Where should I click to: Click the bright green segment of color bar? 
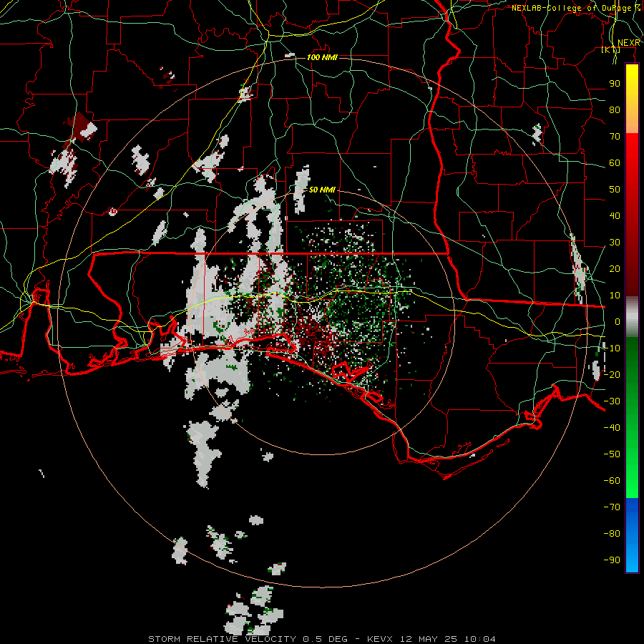(632, 417)
